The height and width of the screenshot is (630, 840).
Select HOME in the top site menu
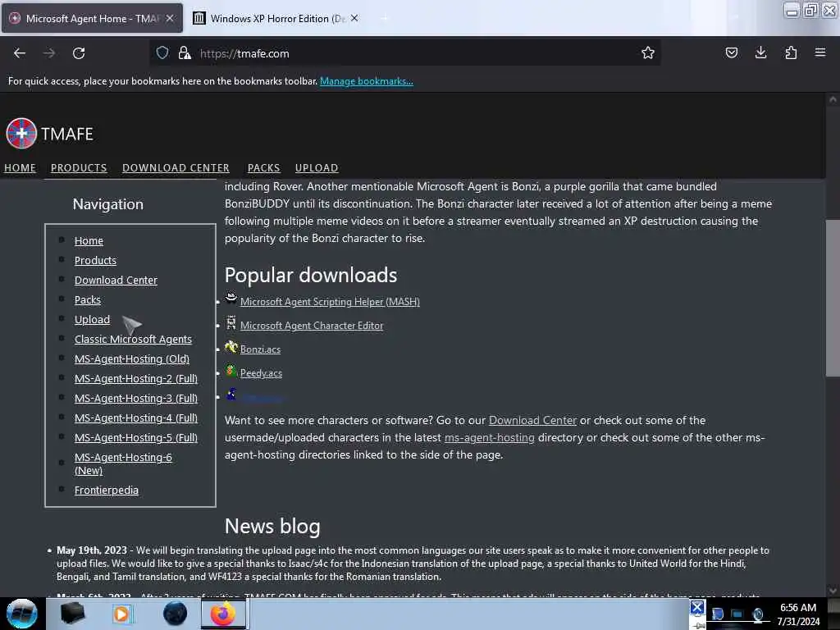coord(20,167)
